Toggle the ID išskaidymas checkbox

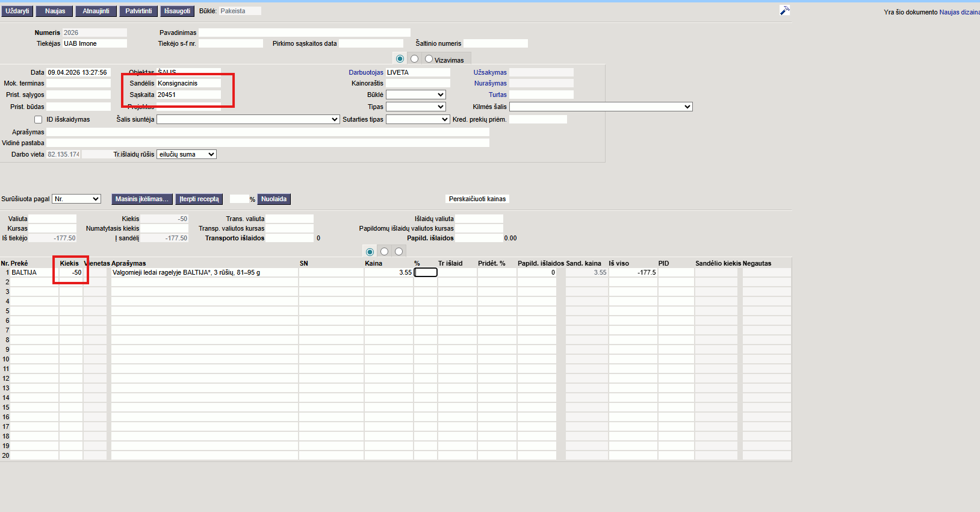pyautogui.click(x=39, y=120)
